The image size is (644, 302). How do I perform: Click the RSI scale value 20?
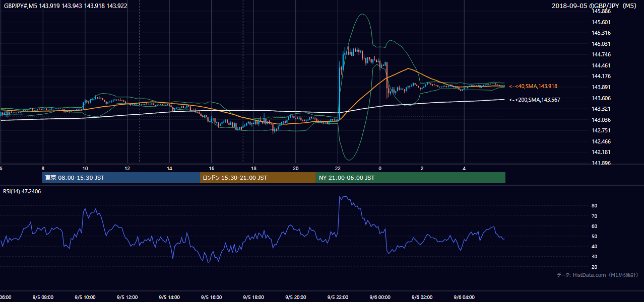point(595,267)
